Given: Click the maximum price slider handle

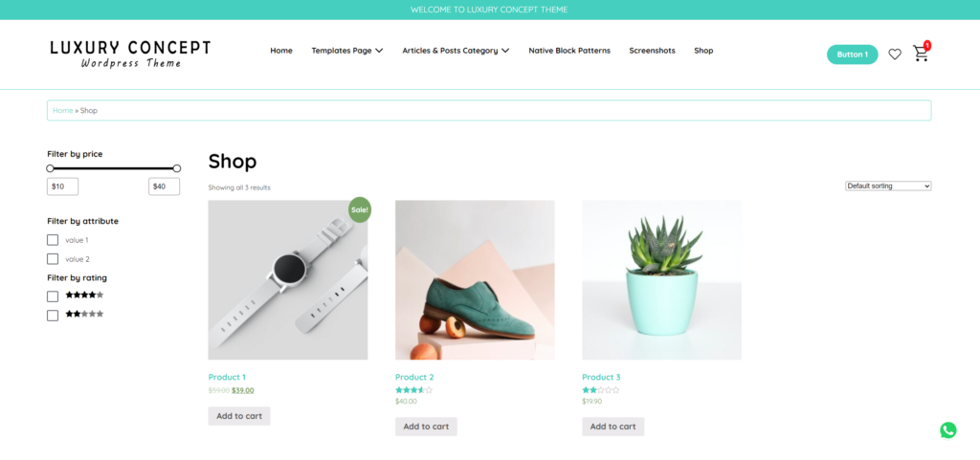Looking at the screenshot, I should tap(177, 168).
